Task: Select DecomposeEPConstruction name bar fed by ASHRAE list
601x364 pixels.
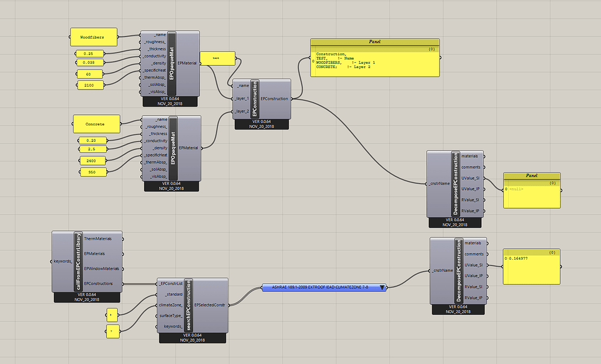Action: (x=459, y=271)
